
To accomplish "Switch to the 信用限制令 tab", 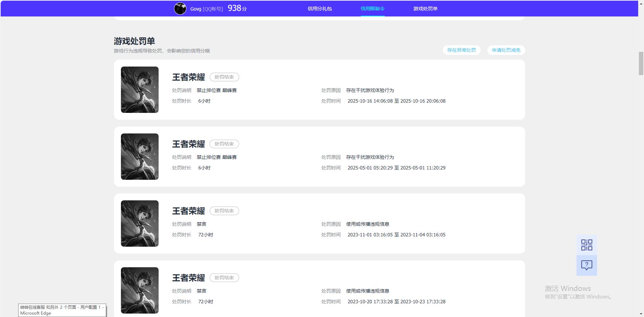I will coord(372,9).
